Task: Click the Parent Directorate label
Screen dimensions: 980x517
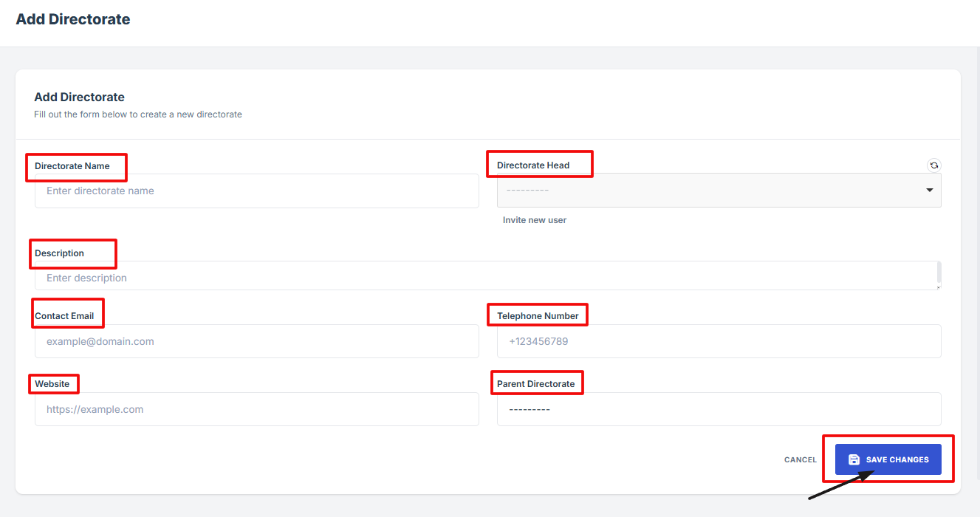Action: point(535,384)
